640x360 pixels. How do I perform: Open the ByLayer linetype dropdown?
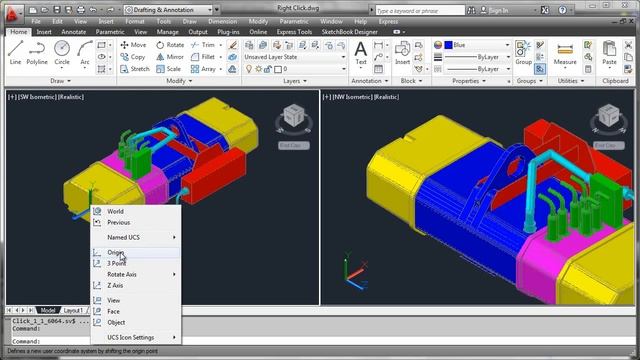pyautogui.click(x=477, y=69)
